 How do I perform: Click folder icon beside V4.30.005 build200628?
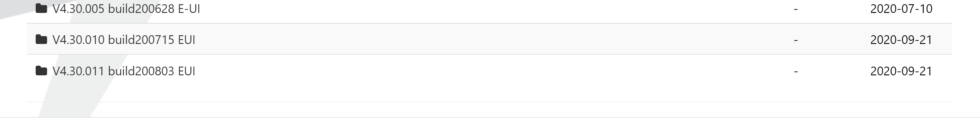tap(41, 8)
